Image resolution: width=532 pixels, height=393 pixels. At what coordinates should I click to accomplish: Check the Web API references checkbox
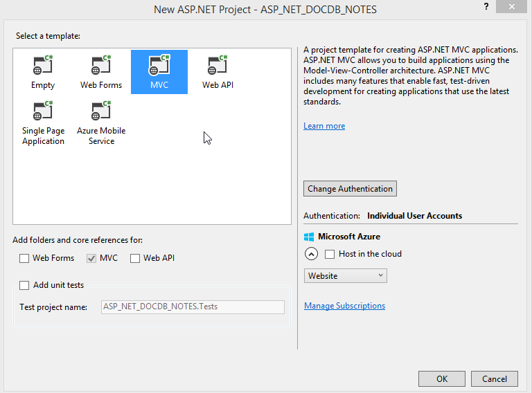pos(135,259)
